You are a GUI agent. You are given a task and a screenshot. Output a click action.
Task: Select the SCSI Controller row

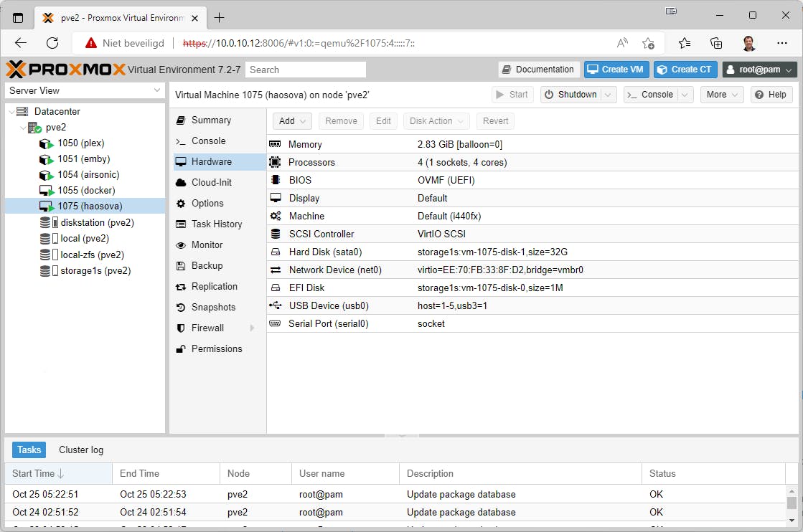pos(532,234)
